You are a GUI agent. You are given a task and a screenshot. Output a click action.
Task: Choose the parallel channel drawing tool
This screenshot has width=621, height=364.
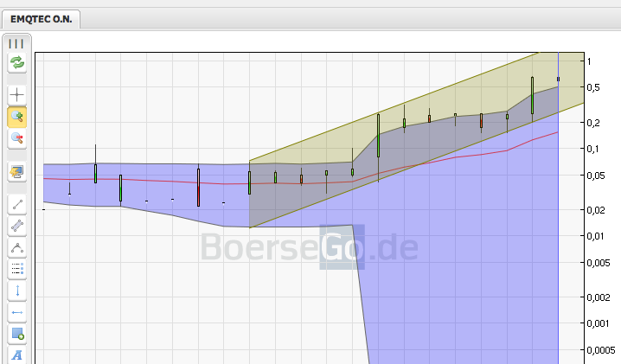click(17, 226)
